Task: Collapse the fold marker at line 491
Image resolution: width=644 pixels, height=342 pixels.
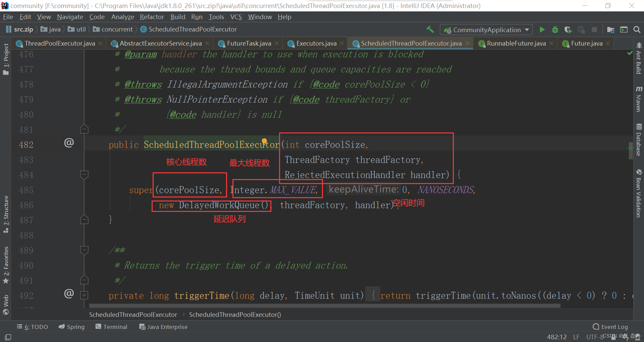Action: tap(84, 280)
